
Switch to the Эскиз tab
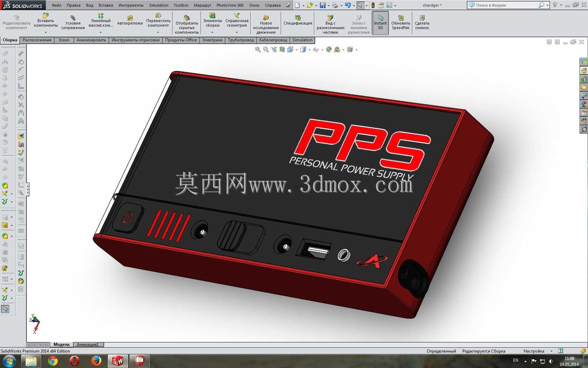coord(64,40)
